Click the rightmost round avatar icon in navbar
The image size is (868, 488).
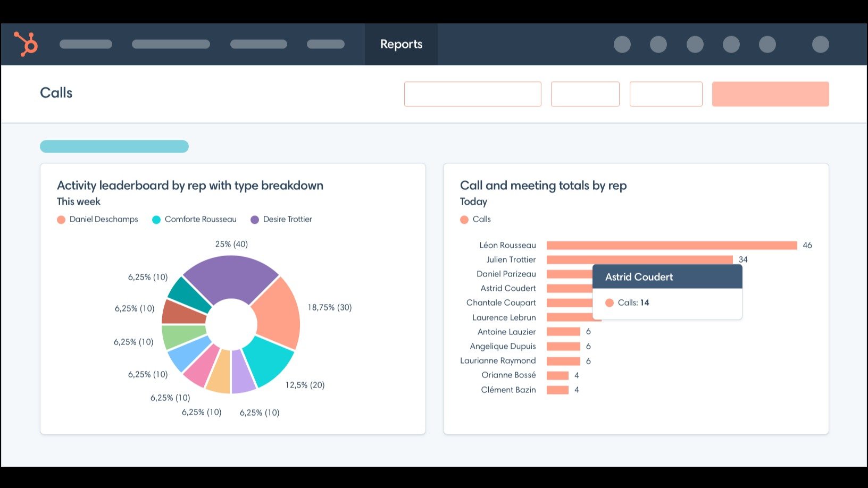pyautogui.click(x=820, y=44)
